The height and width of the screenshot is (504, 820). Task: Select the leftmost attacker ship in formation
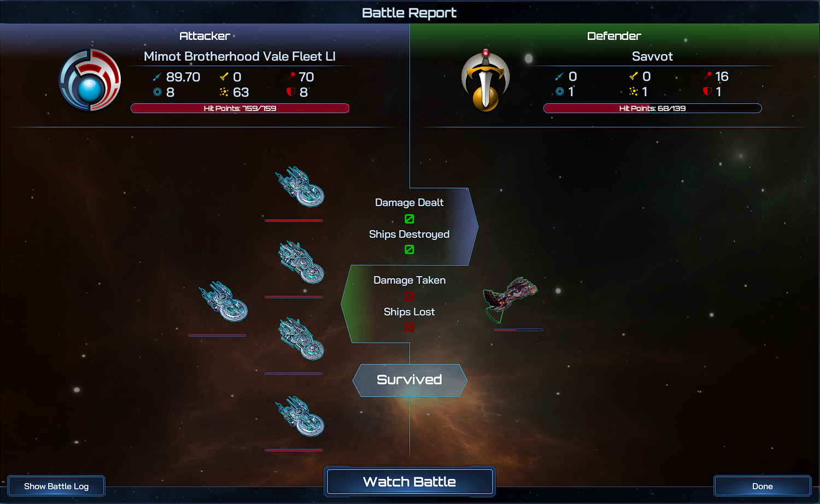[223, 302]
